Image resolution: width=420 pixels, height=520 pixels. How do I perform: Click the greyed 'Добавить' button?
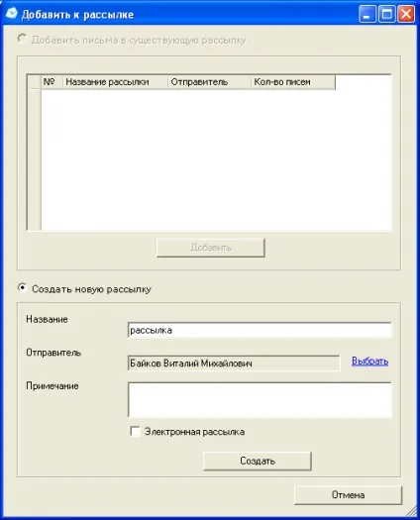211,248
